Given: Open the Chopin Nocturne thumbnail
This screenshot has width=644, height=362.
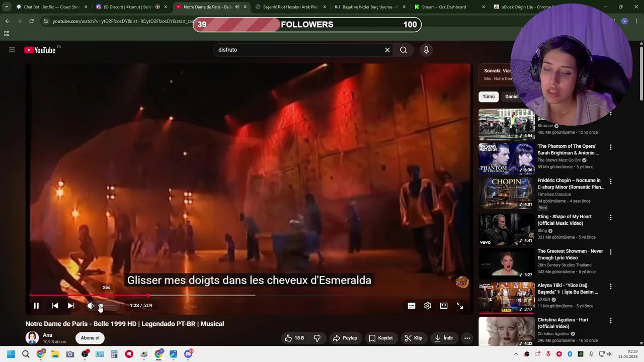Looking at the screenshot, I should pyautogui.click(x=507, y=193).
